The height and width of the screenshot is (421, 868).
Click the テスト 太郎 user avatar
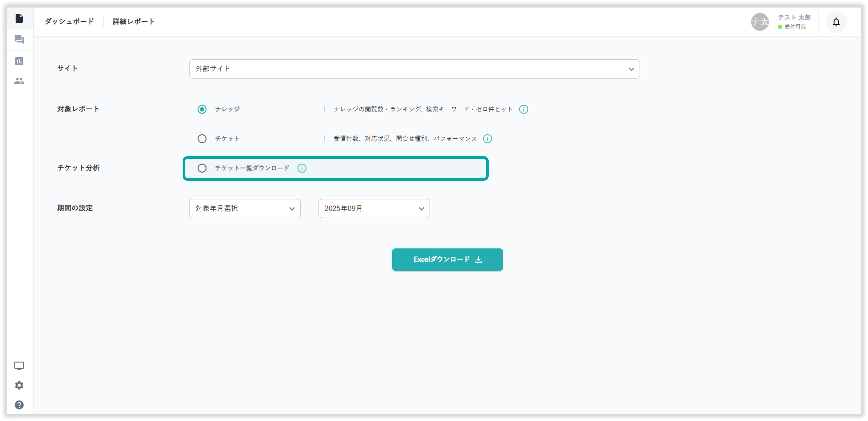(760, 22)
